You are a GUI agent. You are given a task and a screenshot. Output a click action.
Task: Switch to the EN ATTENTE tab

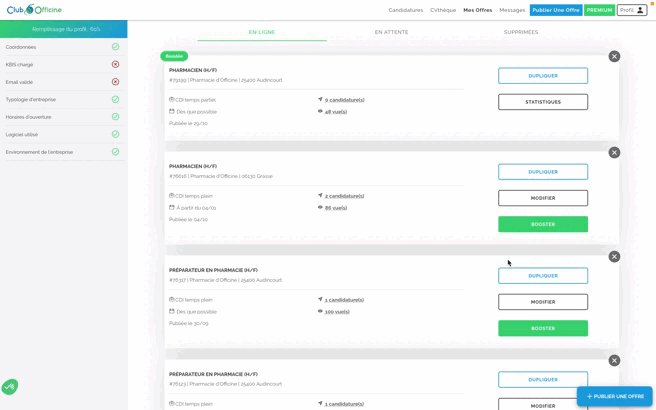coord(391,32)
